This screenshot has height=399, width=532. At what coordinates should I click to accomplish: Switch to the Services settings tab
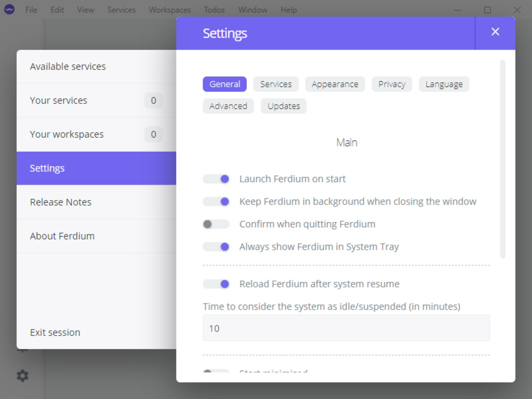tap(276, 84)
